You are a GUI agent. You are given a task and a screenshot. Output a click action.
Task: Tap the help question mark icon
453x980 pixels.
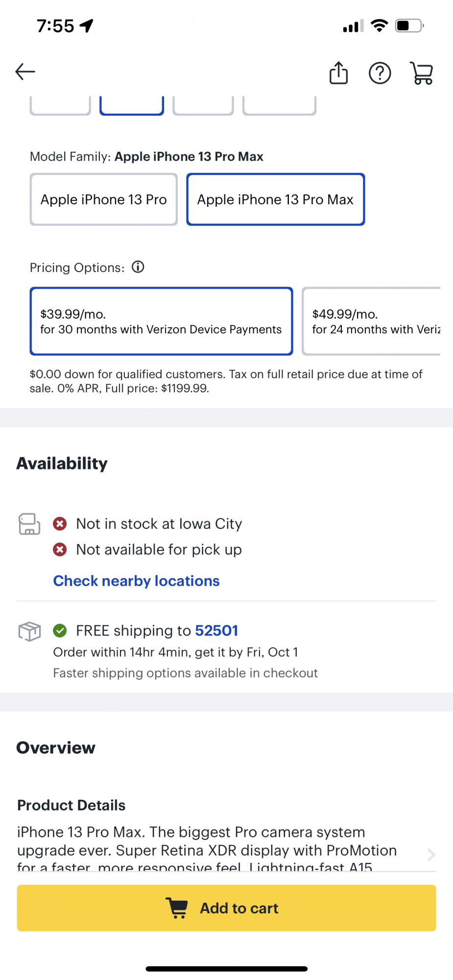point(380,73)
